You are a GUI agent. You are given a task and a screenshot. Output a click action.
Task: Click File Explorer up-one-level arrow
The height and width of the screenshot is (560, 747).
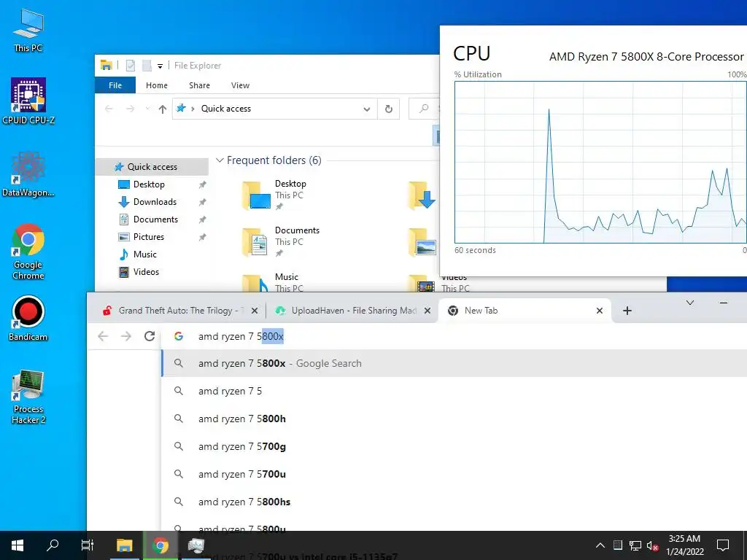coord(163,109)
